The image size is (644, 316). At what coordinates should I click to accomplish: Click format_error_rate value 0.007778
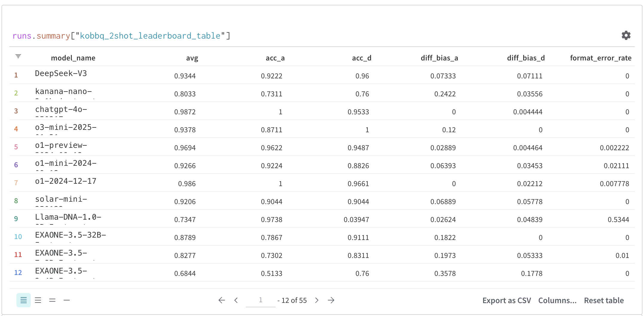614,184
